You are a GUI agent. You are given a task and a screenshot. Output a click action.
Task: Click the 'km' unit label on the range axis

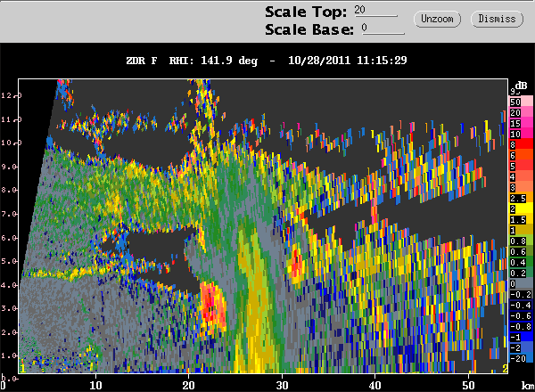pos(528,385)
